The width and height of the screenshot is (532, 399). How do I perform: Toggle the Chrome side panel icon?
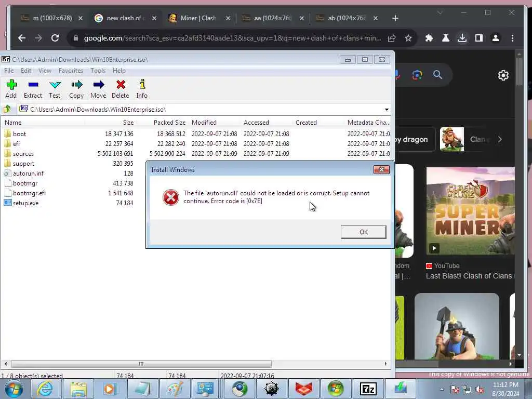[478, 38]
